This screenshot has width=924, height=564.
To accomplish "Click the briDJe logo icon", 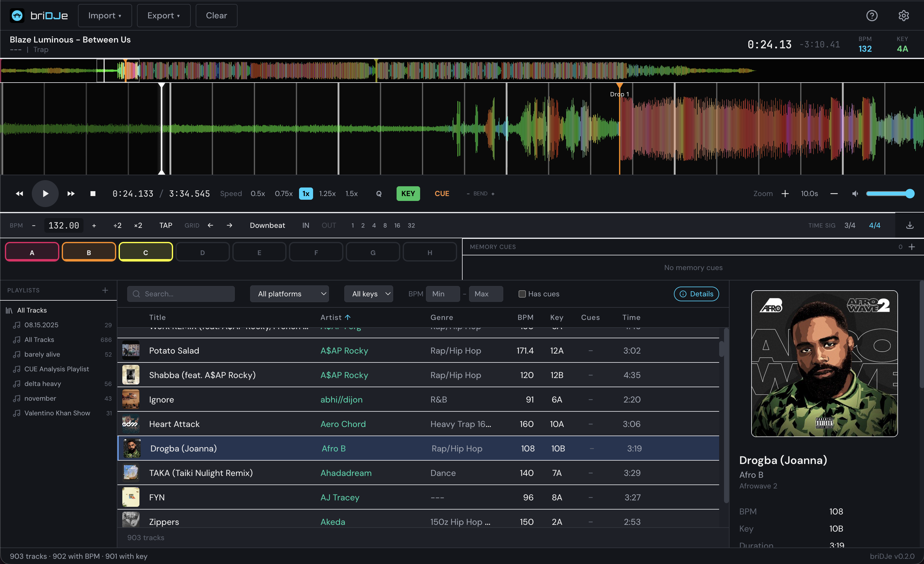I will 17,15.
